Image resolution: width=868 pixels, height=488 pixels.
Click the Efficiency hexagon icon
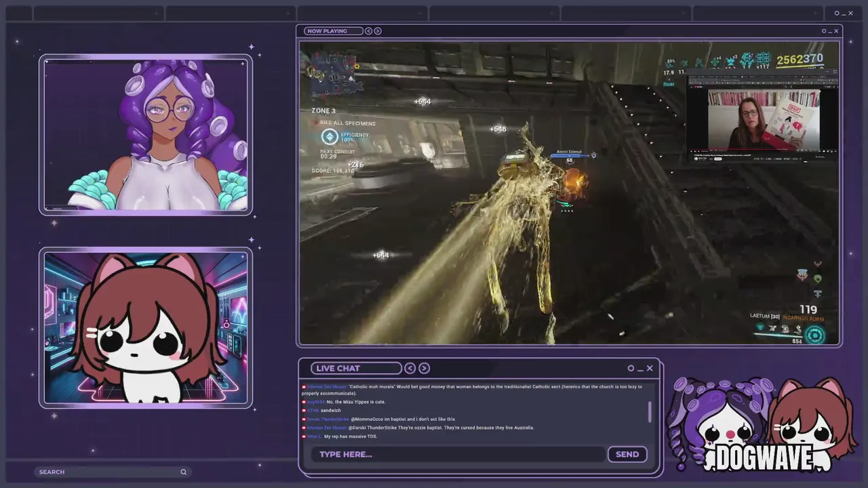click(330, 136)
